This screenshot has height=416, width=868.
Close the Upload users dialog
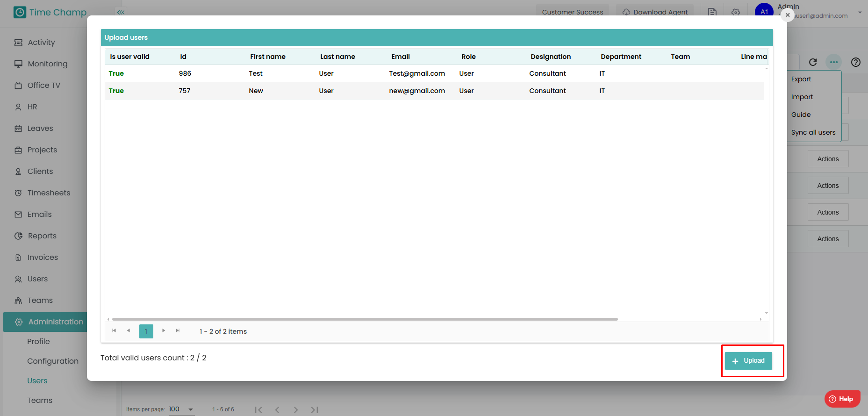787,15
